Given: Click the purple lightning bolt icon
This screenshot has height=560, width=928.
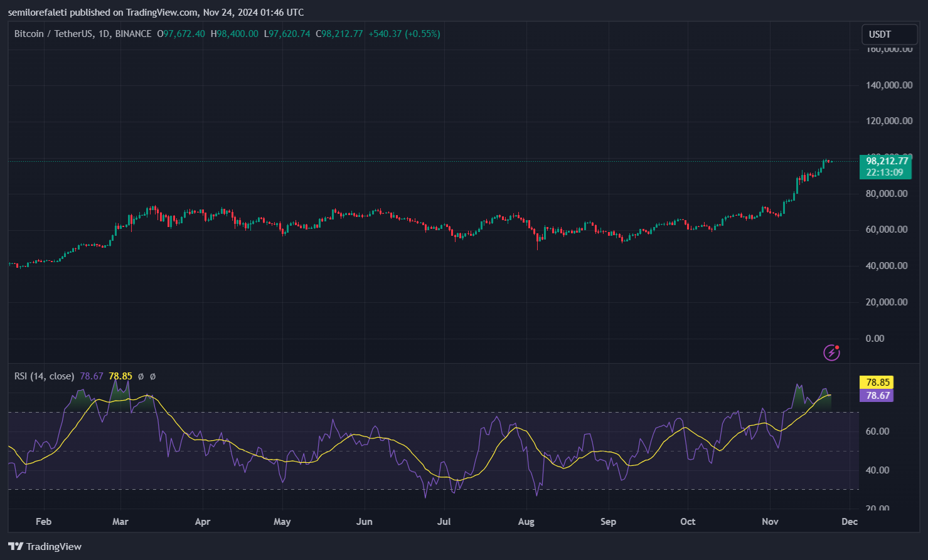Looking at the screenshot, I should 831,353.
